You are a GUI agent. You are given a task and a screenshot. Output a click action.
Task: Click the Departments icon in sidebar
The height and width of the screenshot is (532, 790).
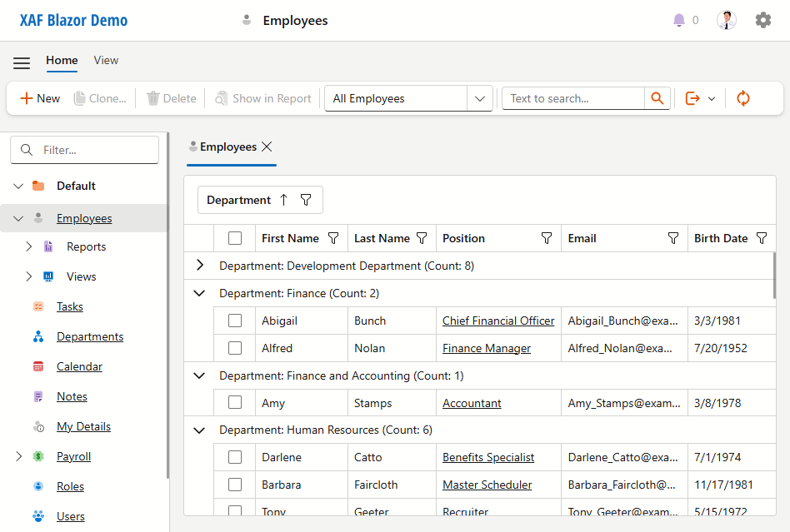click(38, 336)
